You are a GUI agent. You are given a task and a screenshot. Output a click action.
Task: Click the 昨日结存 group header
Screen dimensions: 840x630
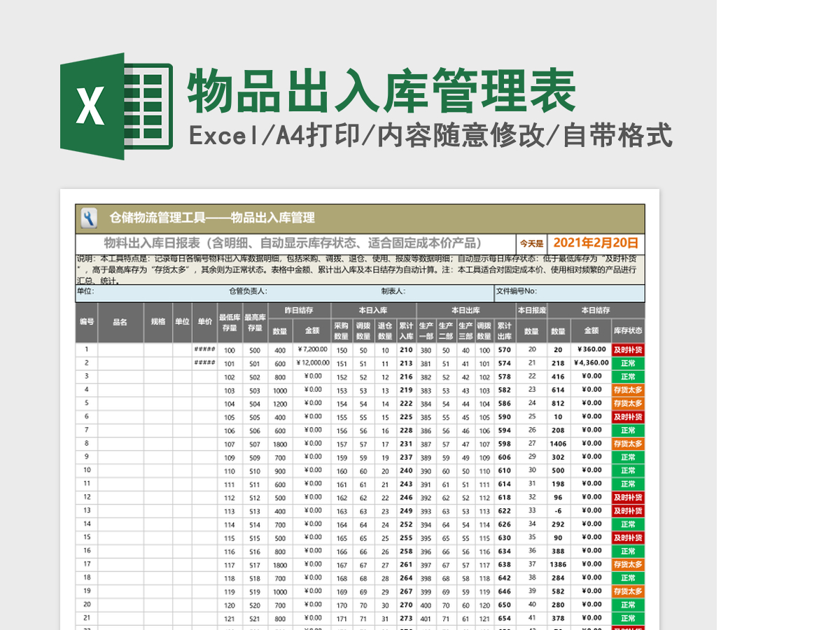[299, 310]
